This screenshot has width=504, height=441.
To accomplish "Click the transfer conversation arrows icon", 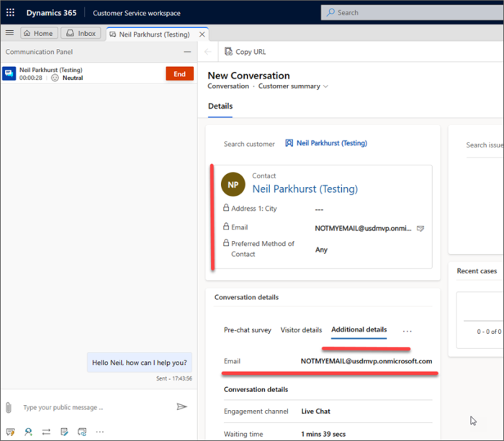I will pyautogui.click(x=46, y=432).
